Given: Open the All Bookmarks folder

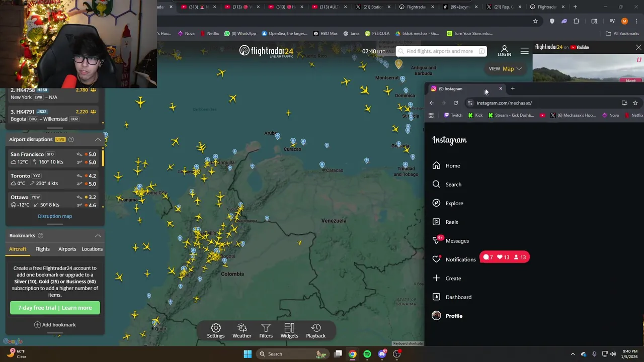Looking at the screenshot, I should [622, 34].
